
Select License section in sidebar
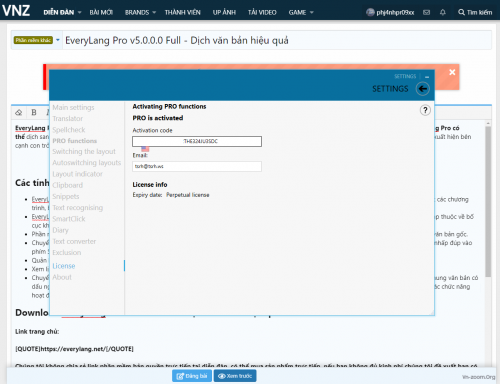coord(64,266)
